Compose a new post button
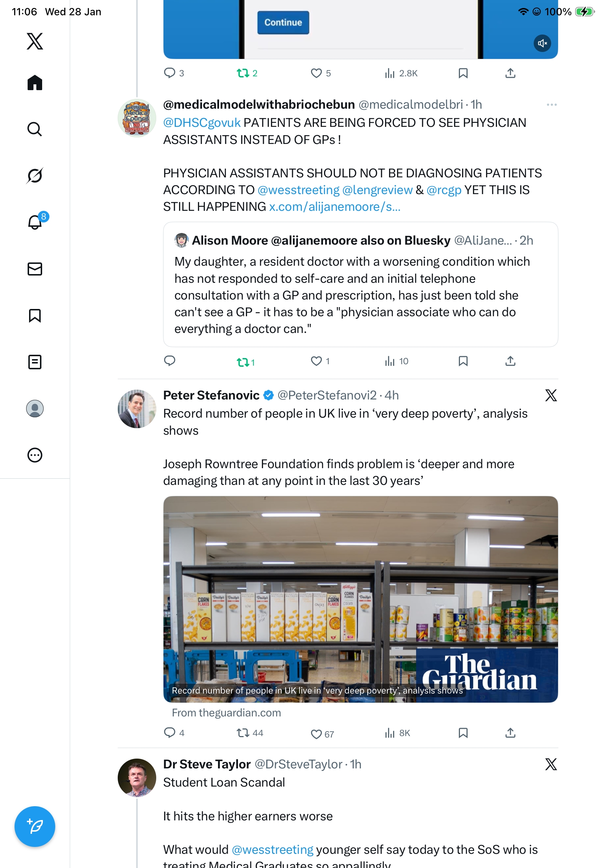This screenshot has width=606, height=868. coord(35,827)
